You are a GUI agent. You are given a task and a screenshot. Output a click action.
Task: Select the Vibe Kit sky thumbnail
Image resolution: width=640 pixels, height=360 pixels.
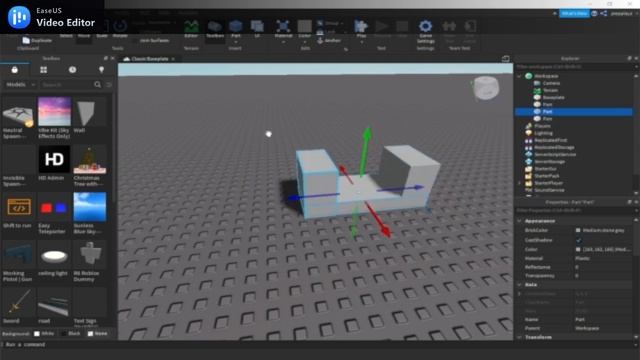54,111
